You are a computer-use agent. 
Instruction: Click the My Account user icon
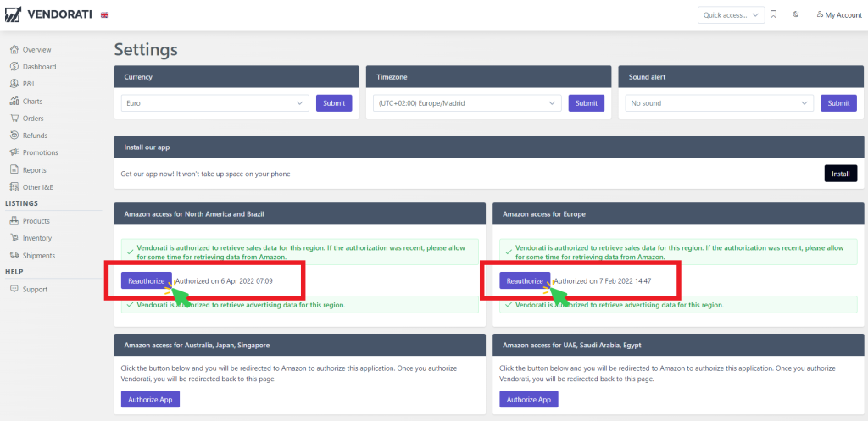[820, 14]
